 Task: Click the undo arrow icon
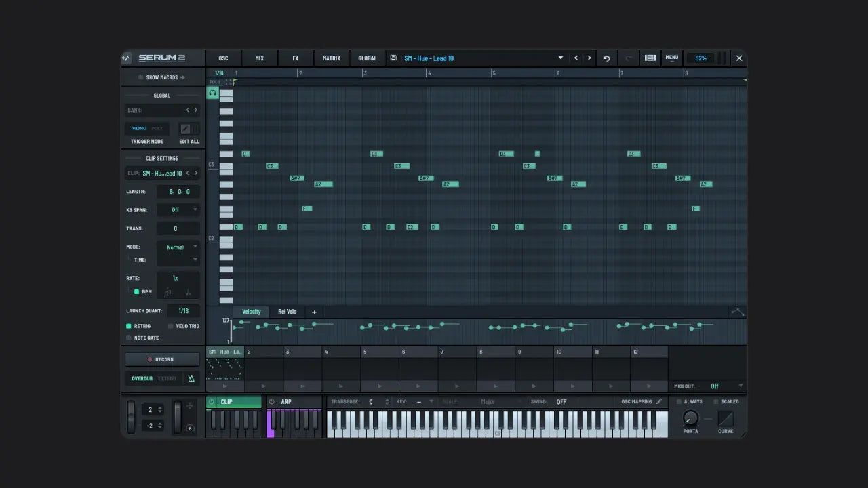pyautogui.click(x=606, y=58)
